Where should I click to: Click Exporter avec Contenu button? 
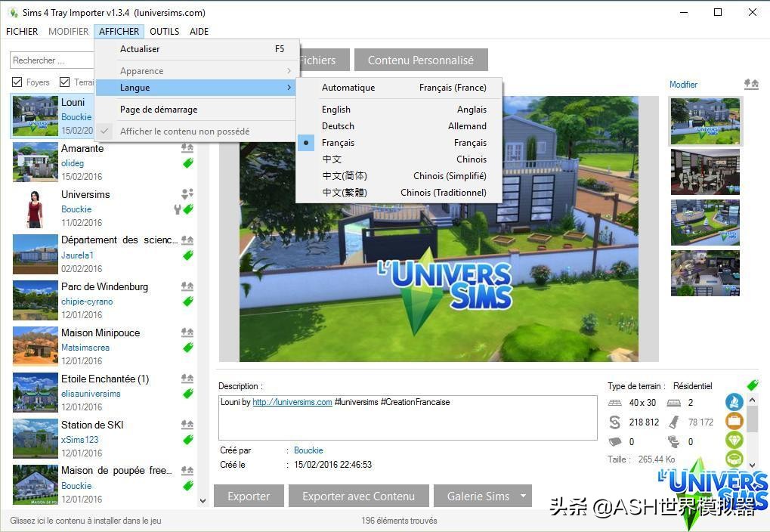pos(358,496)
